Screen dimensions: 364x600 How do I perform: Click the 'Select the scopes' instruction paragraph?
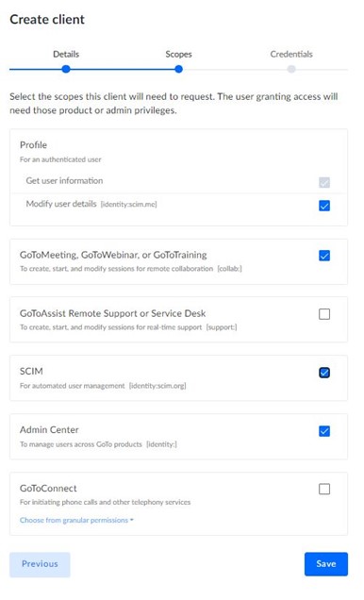(x=174, y=104)
